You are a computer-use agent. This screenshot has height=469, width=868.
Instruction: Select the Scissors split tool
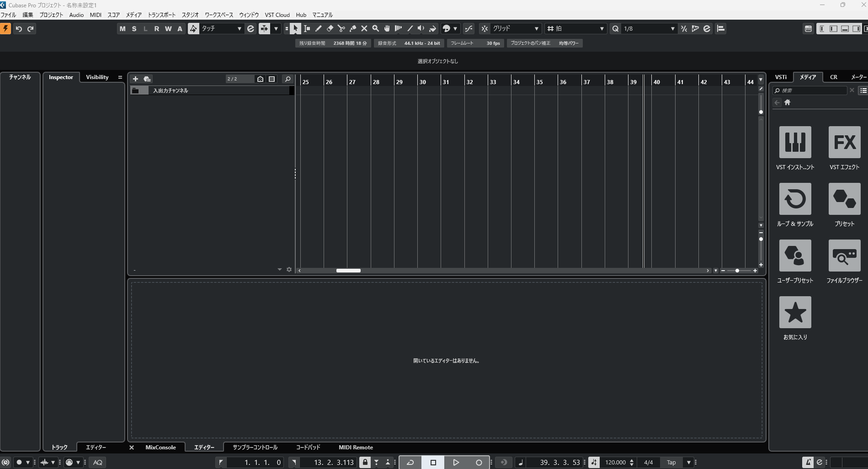tap(341, 28)
